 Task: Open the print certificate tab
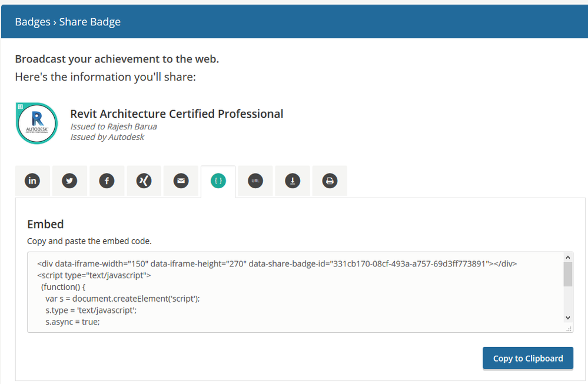click(x=330, y=181)
